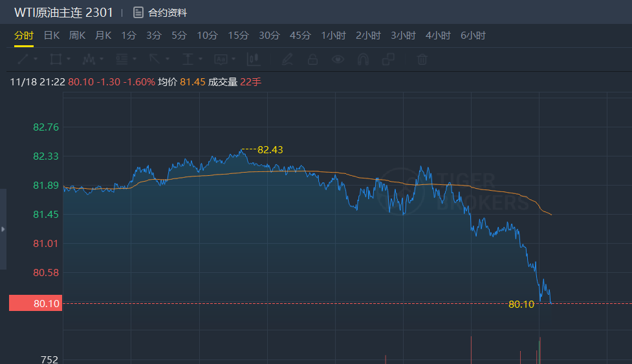Screen dimensions: 632x364
Task: Select the arrow marker tool
Action: point(155,59)
